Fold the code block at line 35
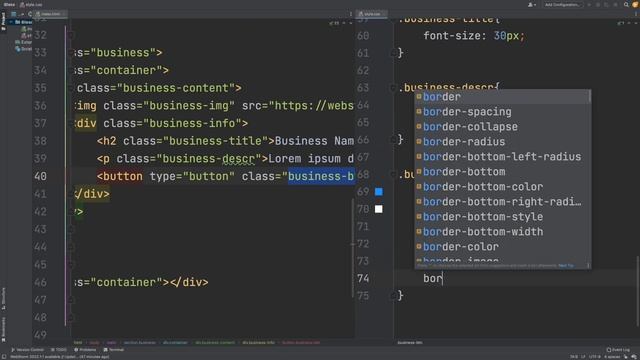The image size is (640, 360). tap(71, 88)
